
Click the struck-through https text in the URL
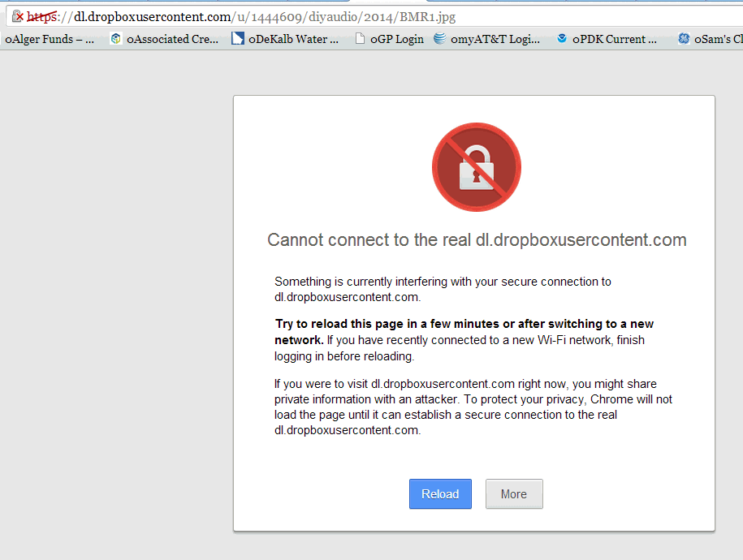point(42,16)
